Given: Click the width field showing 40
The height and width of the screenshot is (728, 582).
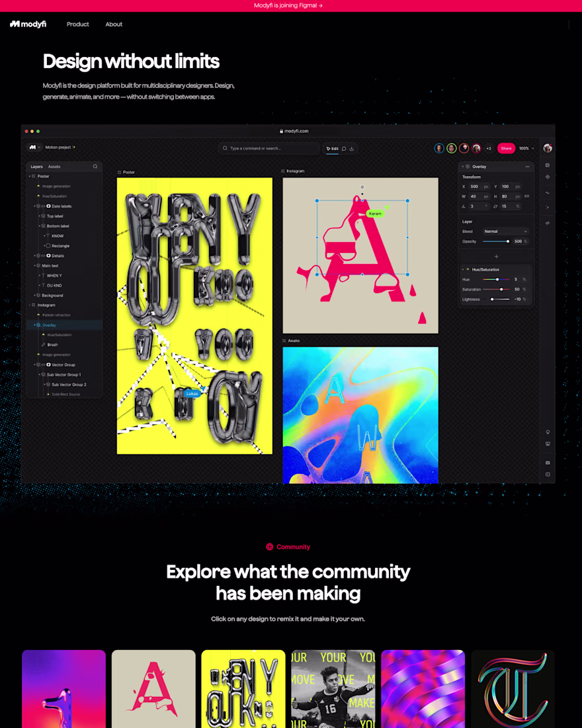Looking at the screenshot, I should [x=479, y=197].
